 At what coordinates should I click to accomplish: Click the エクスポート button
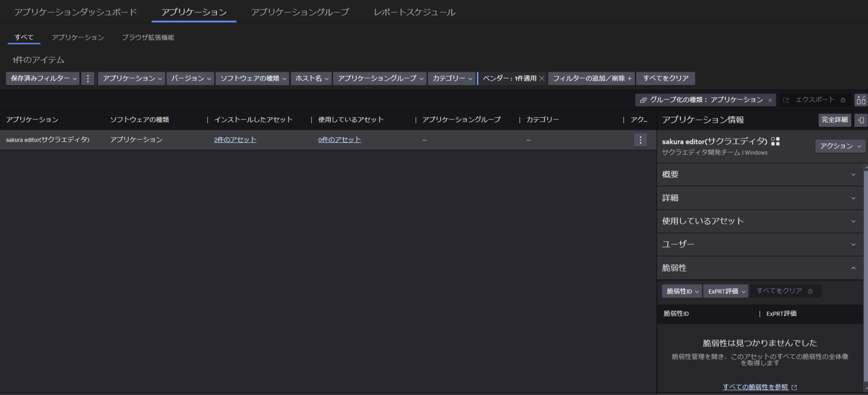click(814, 100)
